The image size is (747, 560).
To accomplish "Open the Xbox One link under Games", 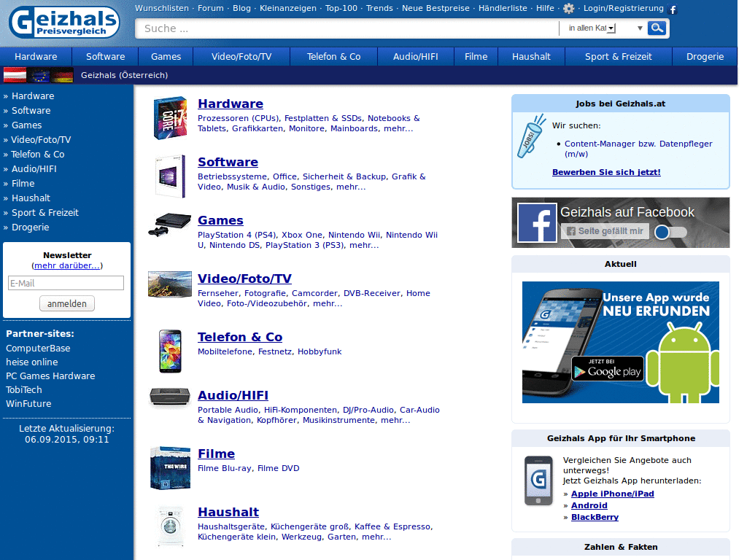I will [301, 235].
